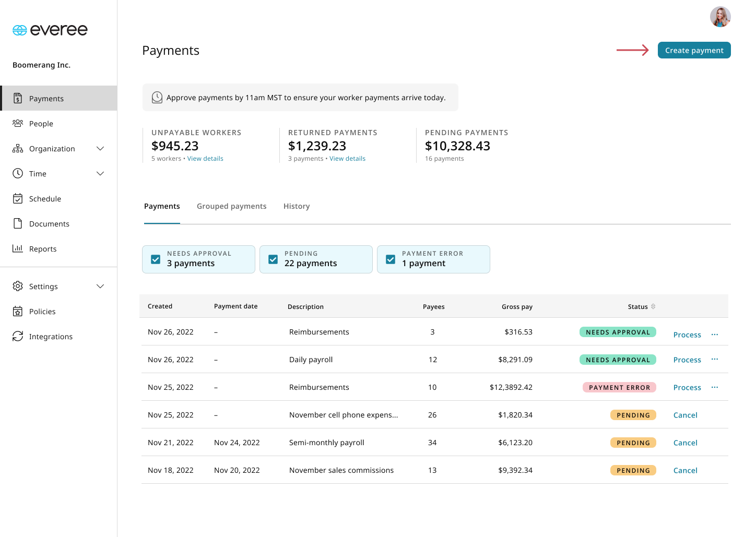756x537 pixels.
Task: Process the Daily payroll payment
Action: coord(687,360)
